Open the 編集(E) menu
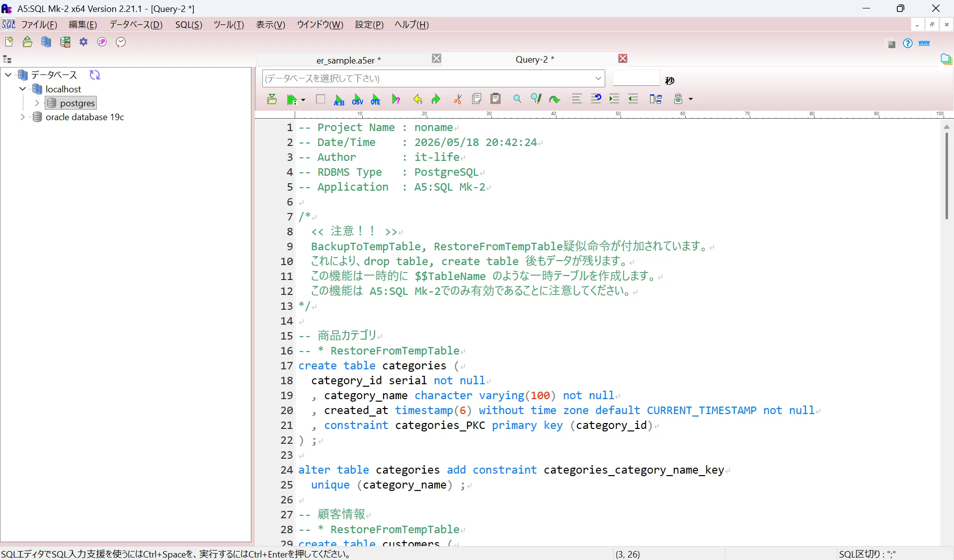 click(x=82, y=25)
